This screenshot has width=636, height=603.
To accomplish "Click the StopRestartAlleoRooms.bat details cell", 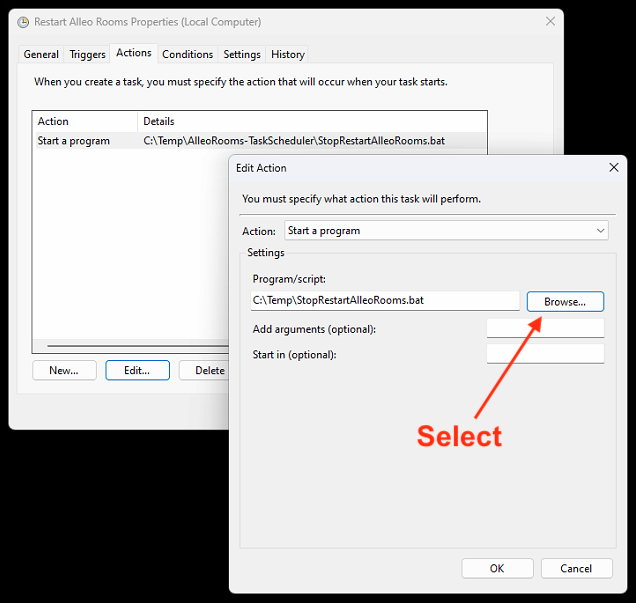I will tap(294, 141).
